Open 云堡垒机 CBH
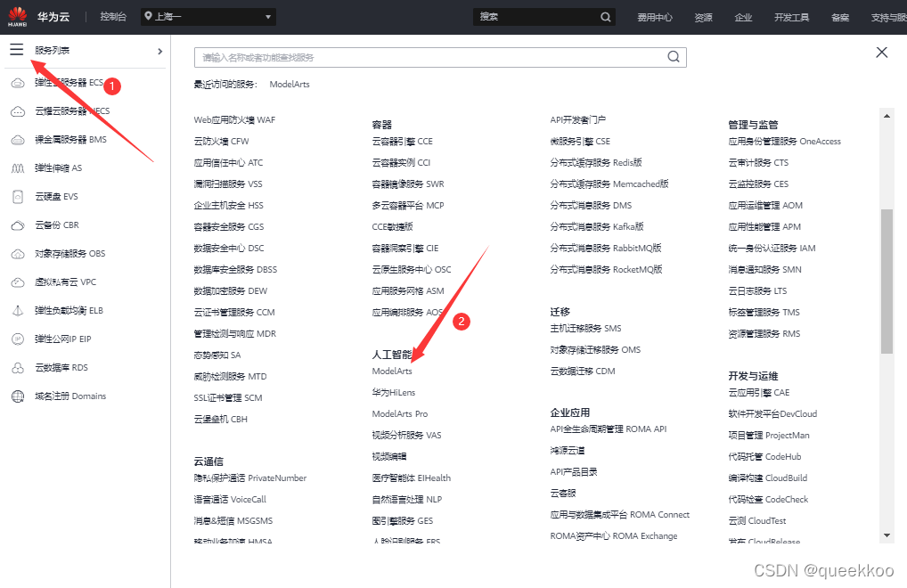 tap(220, 420)
